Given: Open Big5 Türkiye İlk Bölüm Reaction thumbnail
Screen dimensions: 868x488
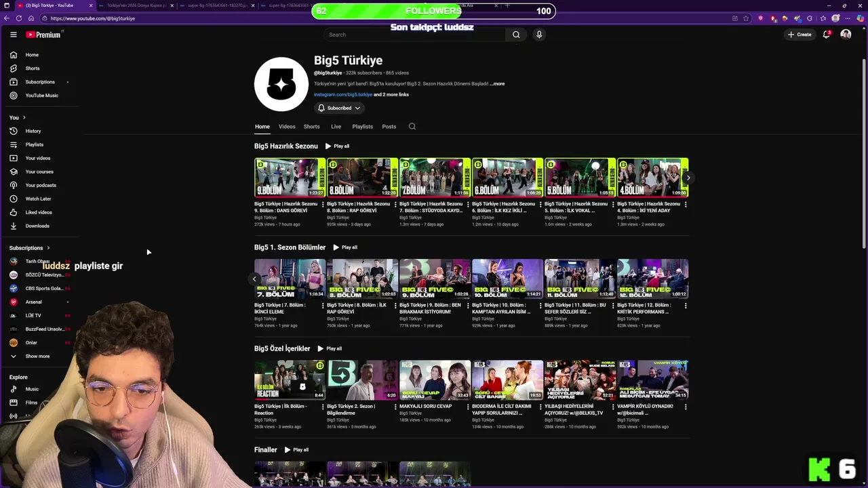Looking at the screenshot, I should click(290, 380).
